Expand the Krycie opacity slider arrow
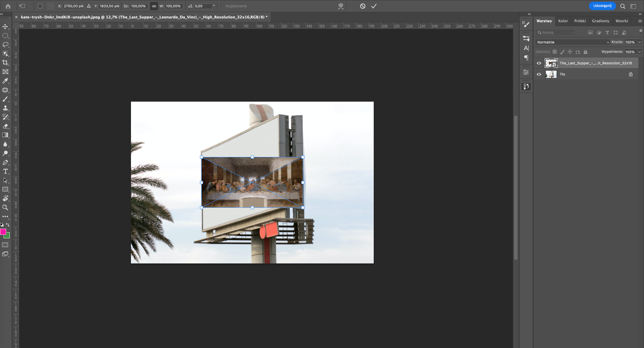This screenshot has width=644, height=348. pyautogui.click(x=639, y=42)
